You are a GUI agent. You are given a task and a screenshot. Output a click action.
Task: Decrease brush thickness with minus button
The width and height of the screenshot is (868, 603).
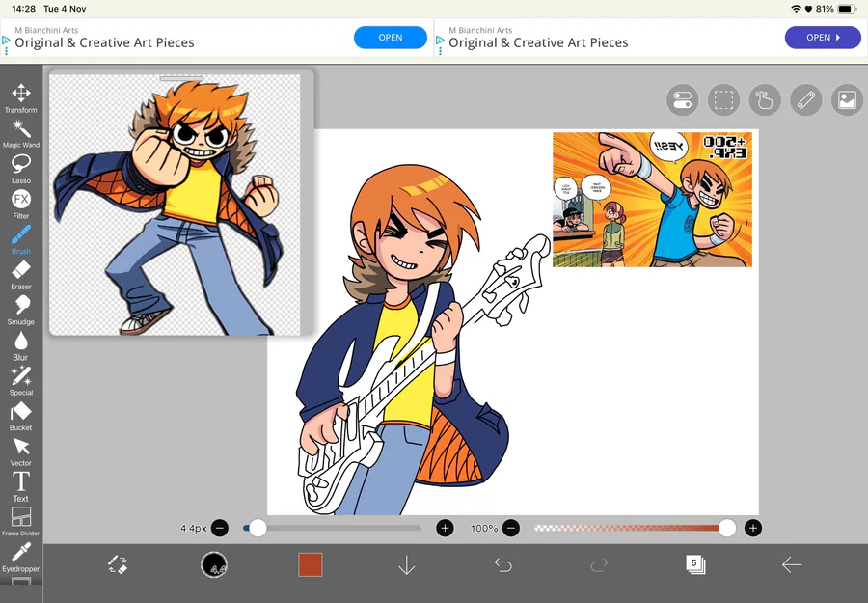pyautogui.click(x=220, y=529)
